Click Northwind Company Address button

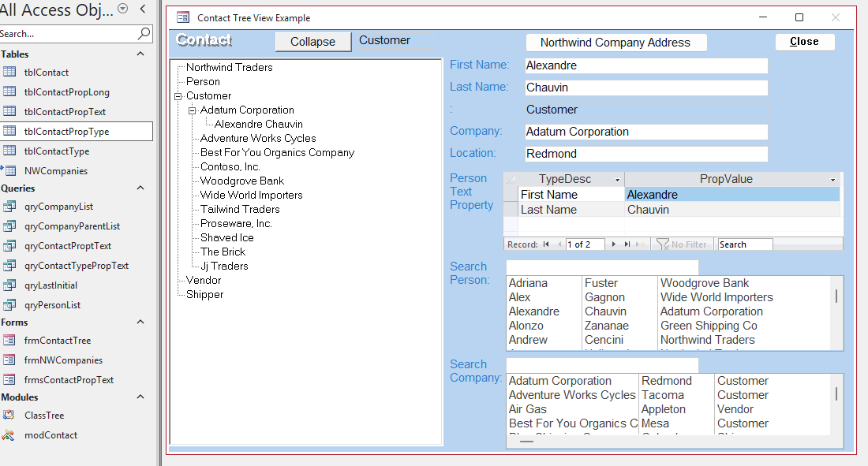(x=615, y=43)
